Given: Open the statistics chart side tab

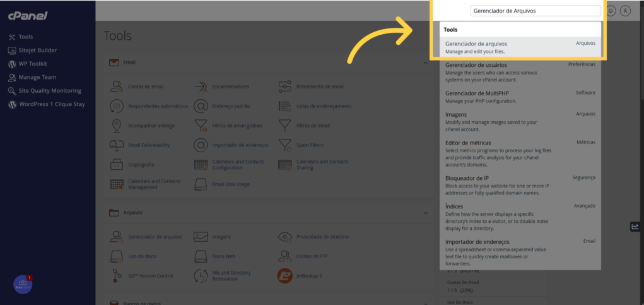Looking at the screenshot, I should 635,227.
